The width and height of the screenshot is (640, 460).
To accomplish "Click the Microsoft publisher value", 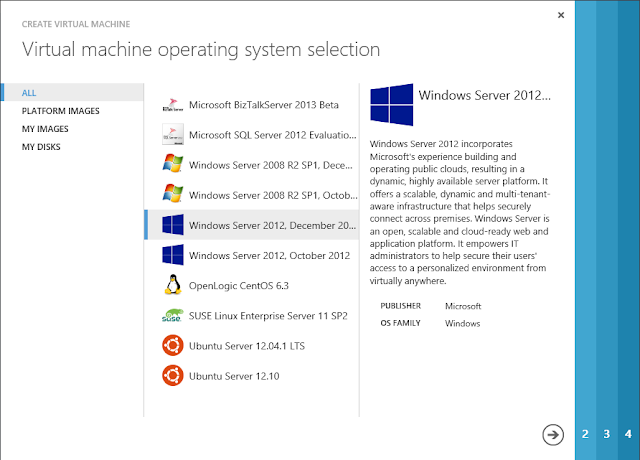I will [x=463, y=306].
